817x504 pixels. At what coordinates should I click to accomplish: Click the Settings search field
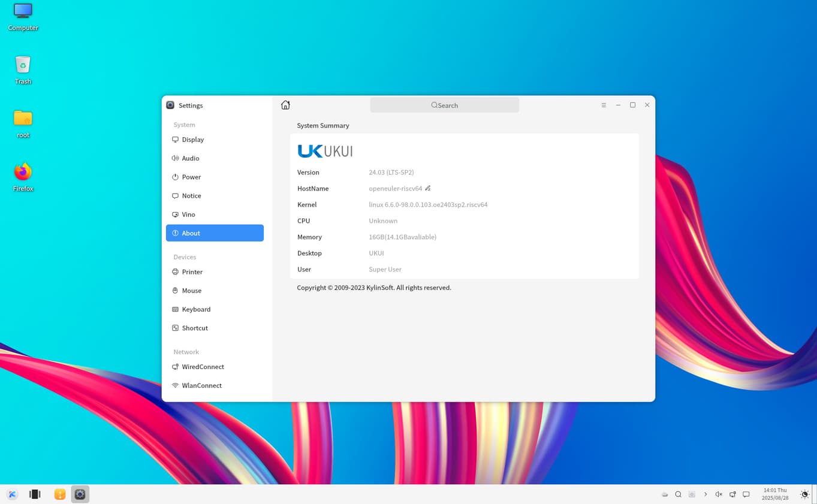[444, 105]
